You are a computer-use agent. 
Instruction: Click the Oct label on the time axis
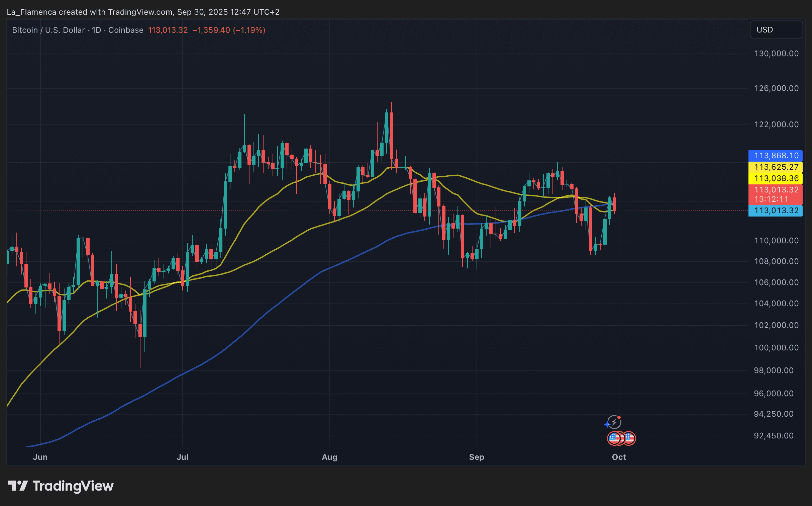pos(619,457)
